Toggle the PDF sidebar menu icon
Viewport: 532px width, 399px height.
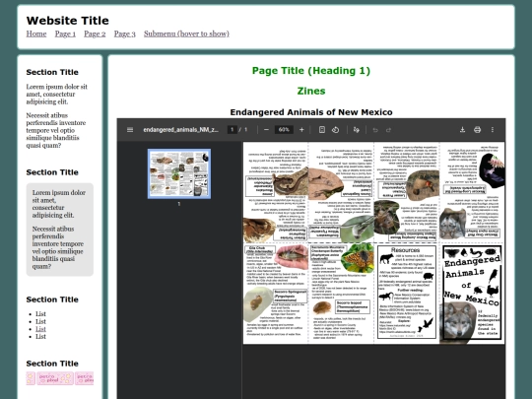[130, 130]
